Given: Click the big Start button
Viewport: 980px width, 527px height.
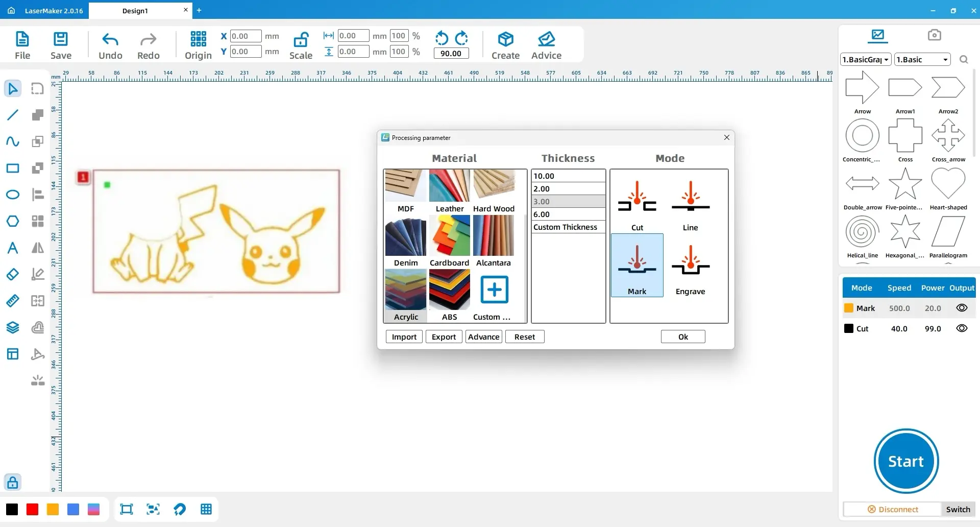Looking at the screenshot, I should (x=906, y=461).
